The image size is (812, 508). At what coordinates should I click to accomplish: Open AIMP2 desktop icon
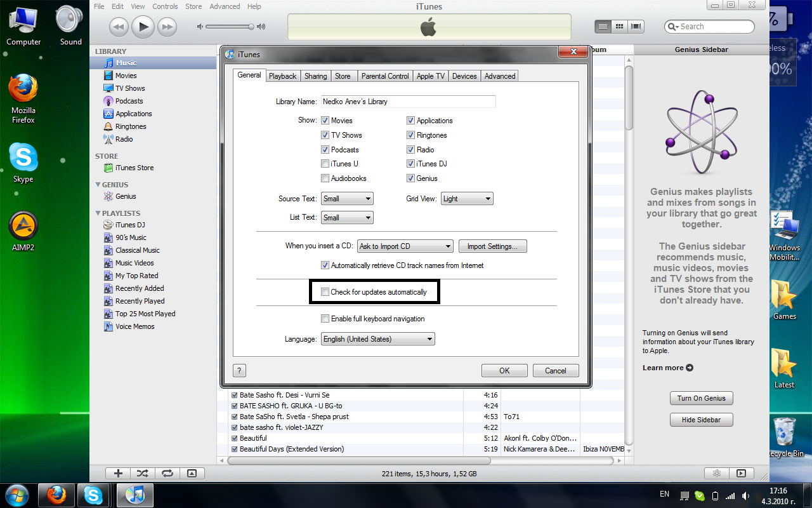(x=23, y=231)
